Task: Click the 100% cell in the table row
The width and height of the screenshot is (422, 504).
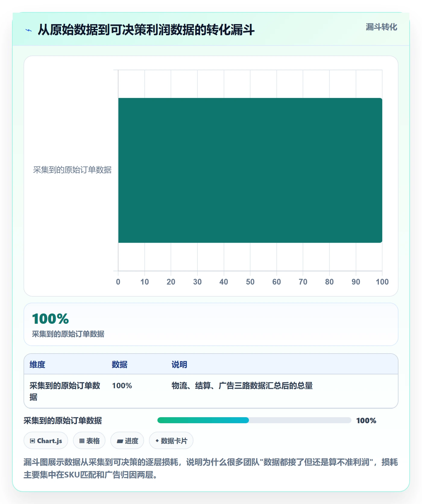Action: click(x=122, y=386)
